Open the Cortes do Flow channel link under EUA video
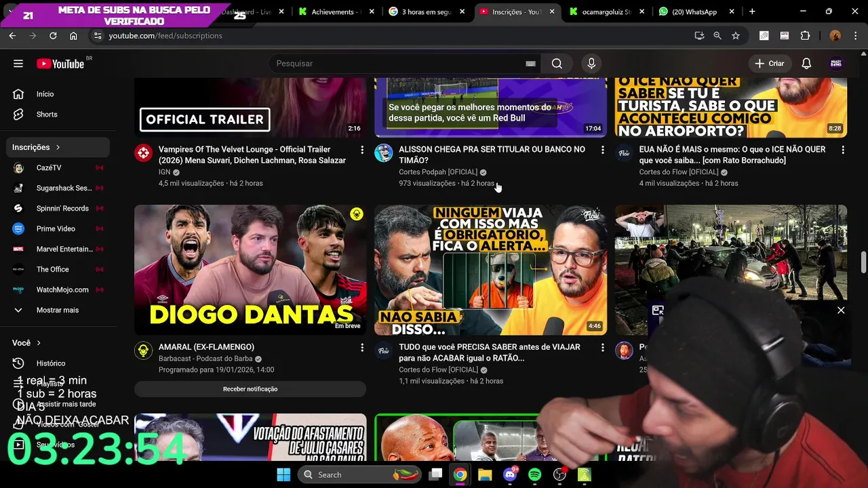 coord(679,172)
